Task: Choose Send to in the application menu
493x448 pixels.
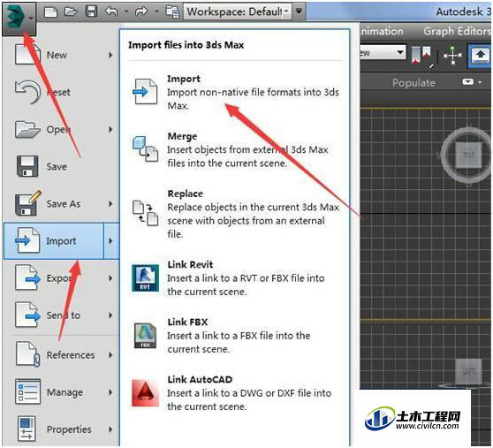Action: [62, 315]
